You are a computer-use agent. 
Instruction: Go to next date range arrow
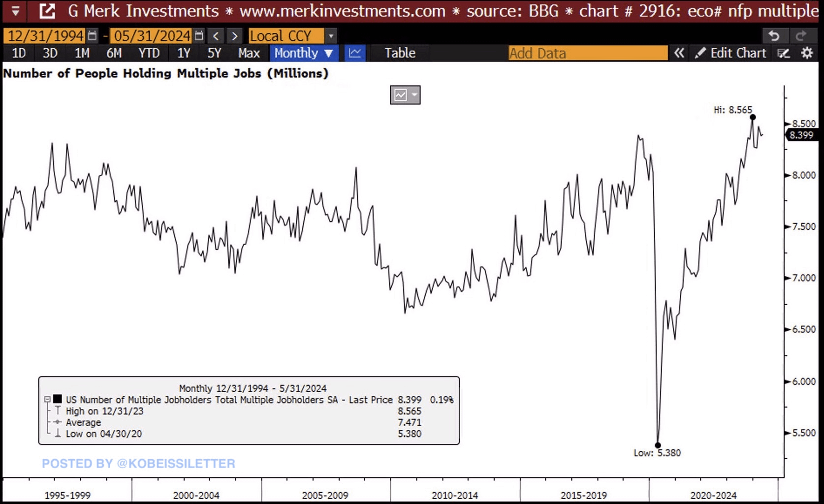(235, 36)
